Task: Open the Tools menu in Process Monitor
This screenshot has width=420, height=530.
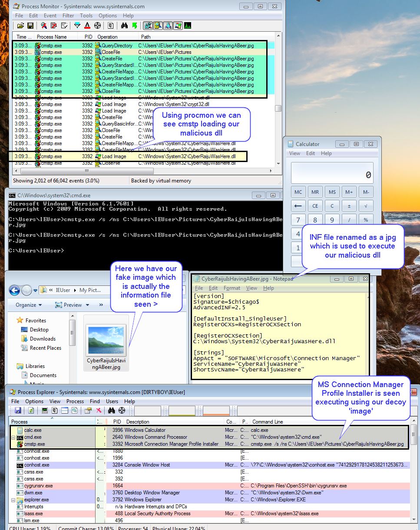Action: [x=86, y=16]
